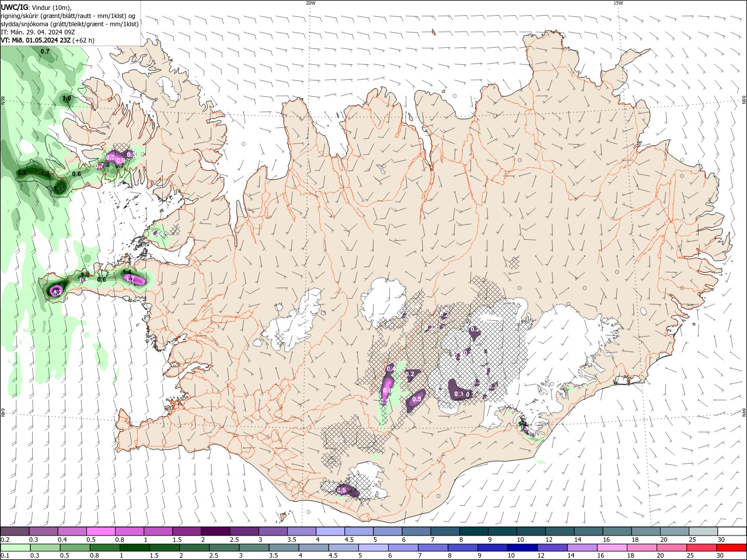Select the pale green 0.1 rain swatch
Screen dimensions: 747x560
tap(15, 548)
